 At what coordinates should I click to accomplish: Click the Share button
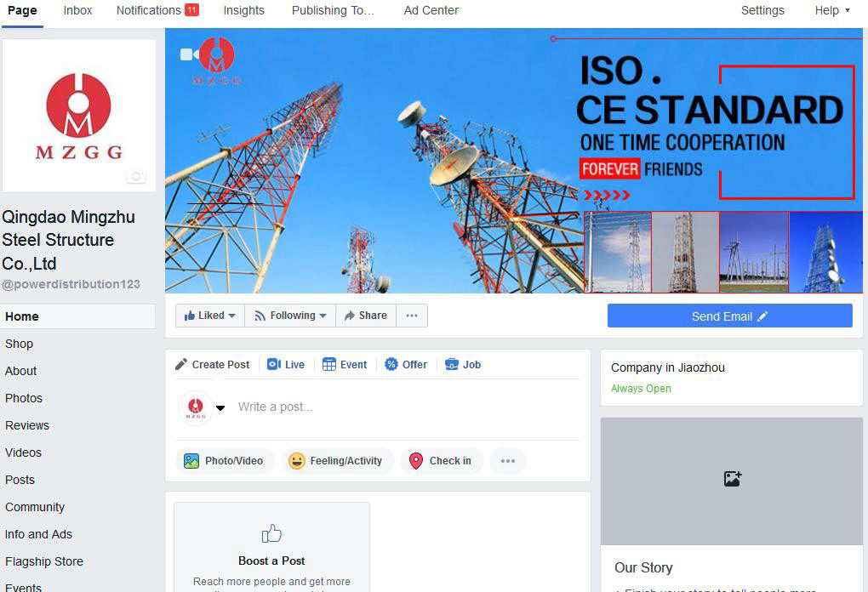(366, 316)
